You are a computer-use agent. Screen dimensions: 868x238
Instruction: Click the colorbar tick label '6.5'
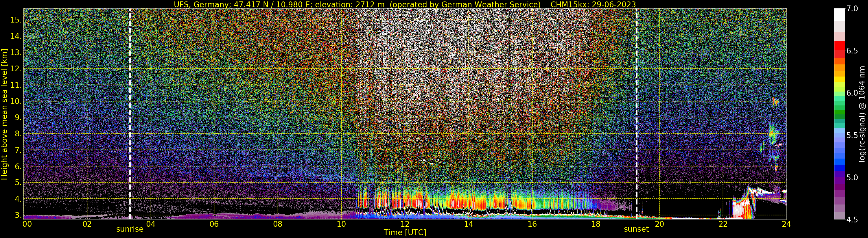coord(852,51)
